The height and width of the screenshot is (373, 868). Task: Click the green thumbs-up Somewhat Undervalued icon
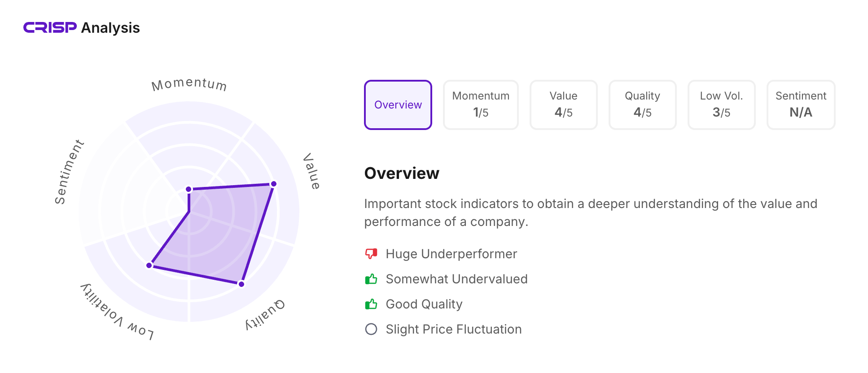pyautogui.click(x=371, y=279)
